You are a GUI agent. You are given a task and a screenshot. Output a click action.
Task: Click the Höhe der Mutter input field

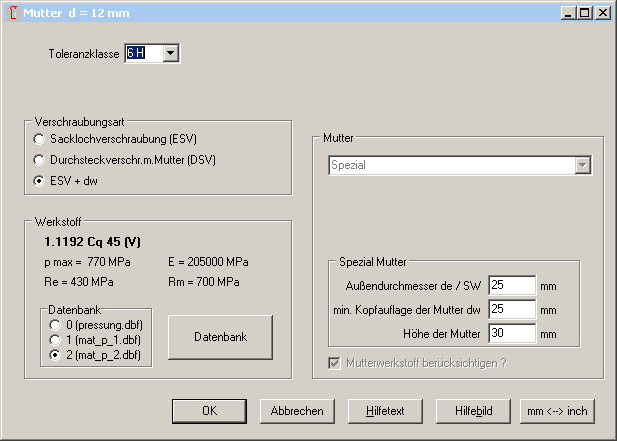512,333
